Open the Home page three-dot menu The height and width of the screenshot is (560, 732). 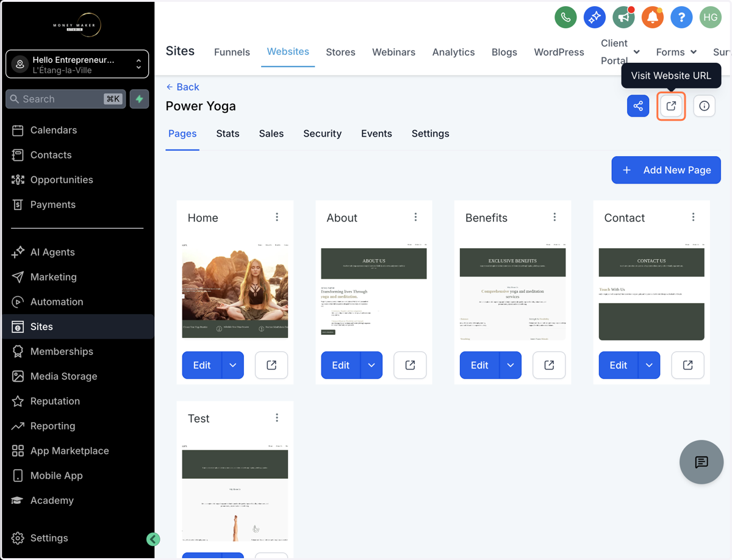tap(277, 217)
